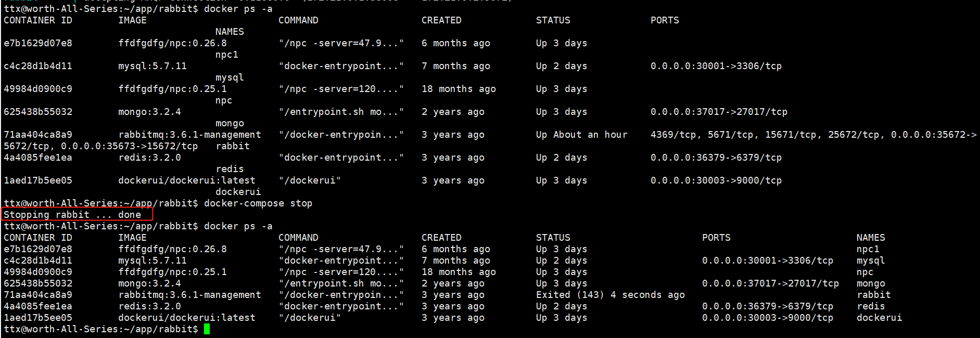
Task: Click '0.0.0.0:30003->9000/tcp' in the first listing
Action: point(716,180)
